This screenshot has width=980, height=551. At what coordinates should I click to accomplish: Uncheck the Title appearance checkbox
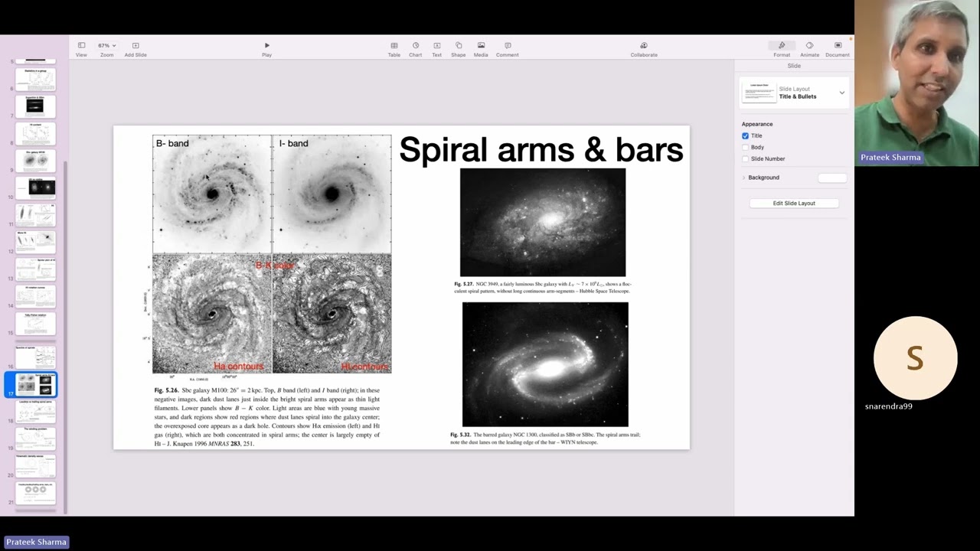(745, 135)
